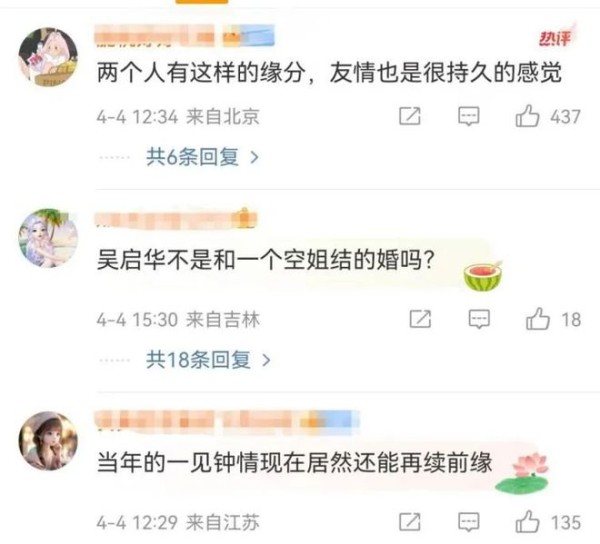Tap share icon on the Jilin comment
600x544 pixels.
(x=420, y=319)
